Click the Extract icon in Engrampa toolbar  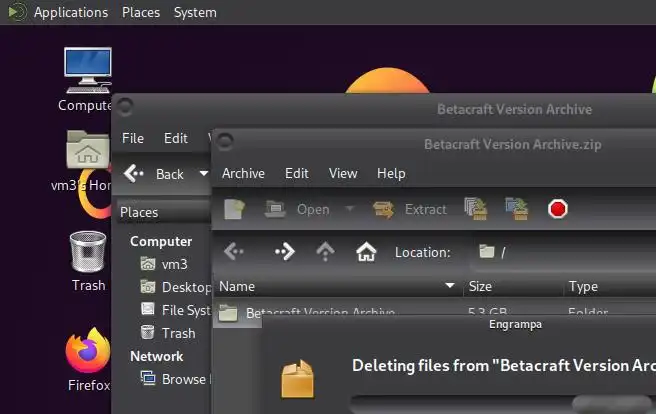pyautogui.click(x=383, y=210)
